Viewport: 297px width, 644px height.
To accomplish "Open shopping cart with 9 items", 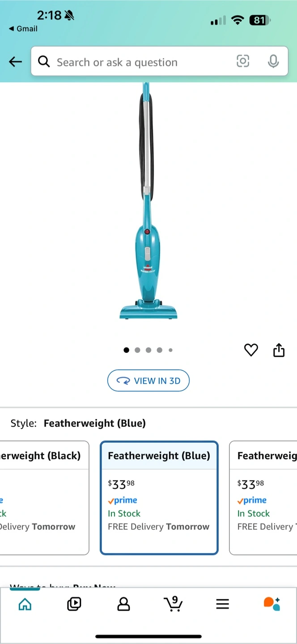I will pos(173,604).
